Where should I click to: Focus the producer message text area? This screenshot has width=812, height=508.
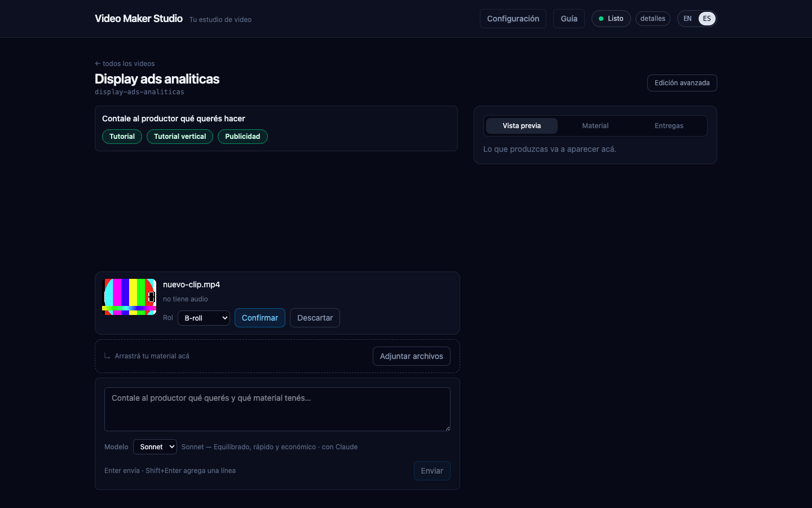277,409
